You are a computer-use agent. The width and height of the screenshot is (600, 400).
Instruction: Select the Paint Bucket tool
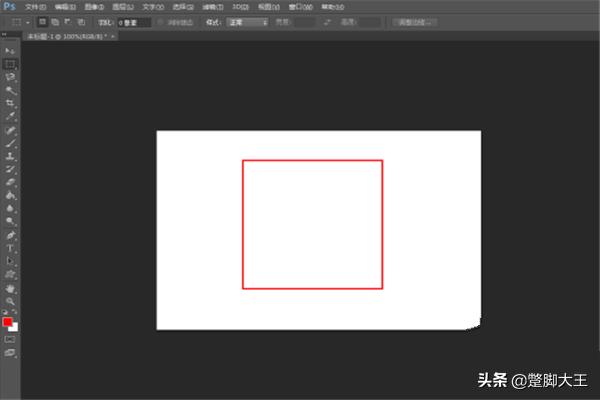10,195
